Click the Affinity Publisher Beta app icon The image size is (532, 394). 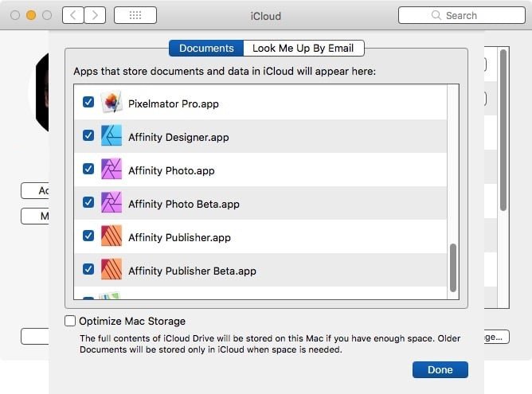click(x=111, y=271)
